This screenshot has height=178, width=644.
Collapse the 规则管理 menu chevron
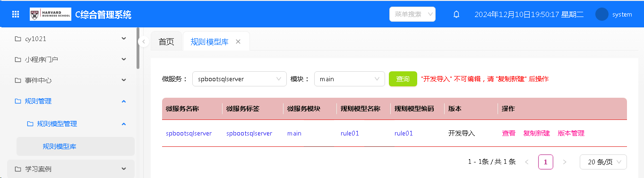coord(124,101)
